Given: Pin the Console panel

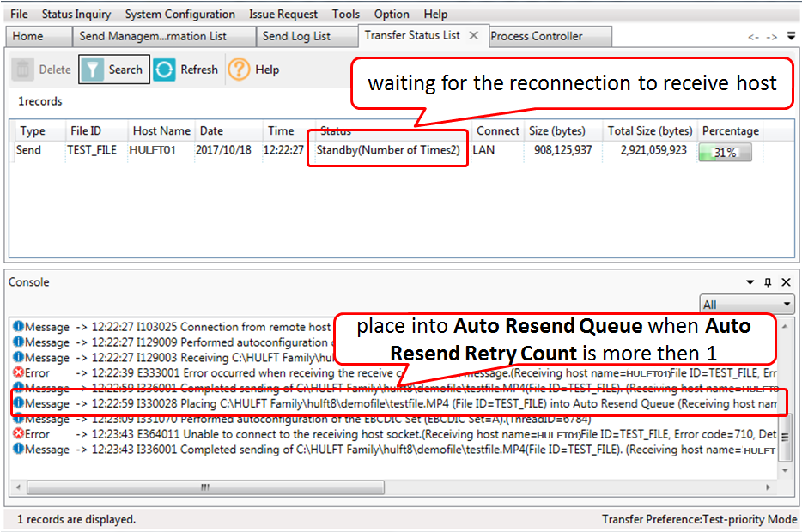Looking at the screenshot, I should pyautogui.click(x=768, y=282).
